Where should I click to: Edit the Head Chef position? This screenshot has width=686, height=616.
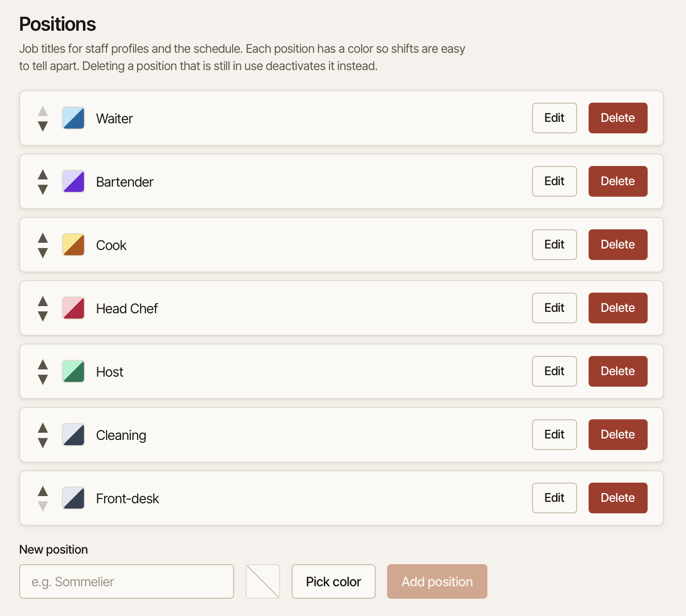pos(555,308)
